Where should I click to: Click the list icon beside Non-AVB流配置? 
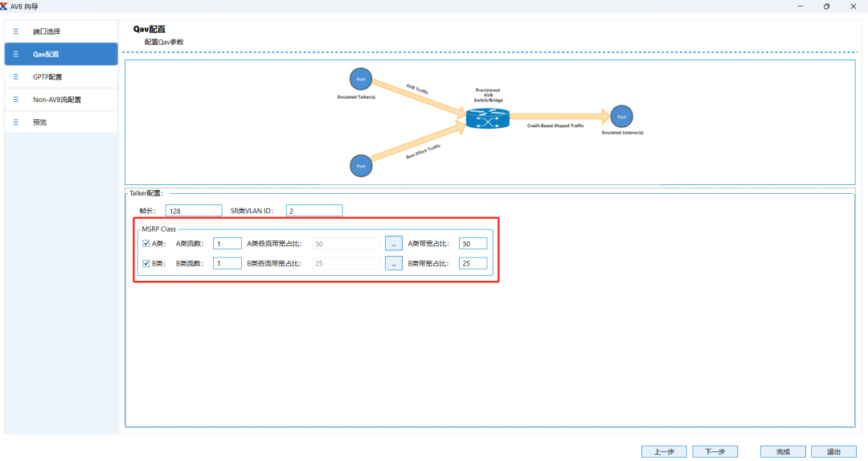[15, 100]
